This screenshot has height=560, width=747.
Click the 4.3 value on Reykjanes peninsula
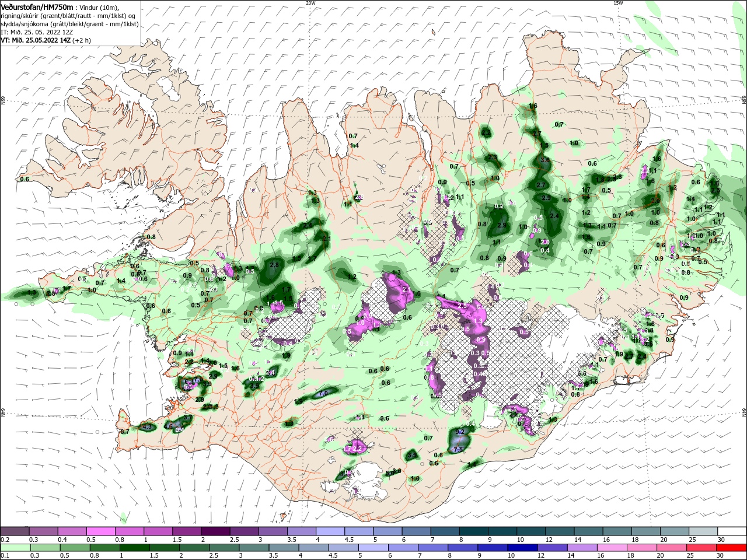(147, 427)
